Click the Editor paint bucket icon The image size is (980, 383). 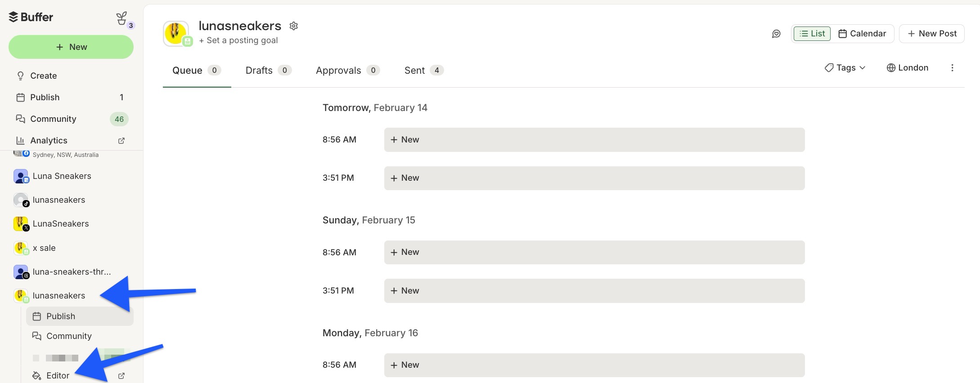37,376
